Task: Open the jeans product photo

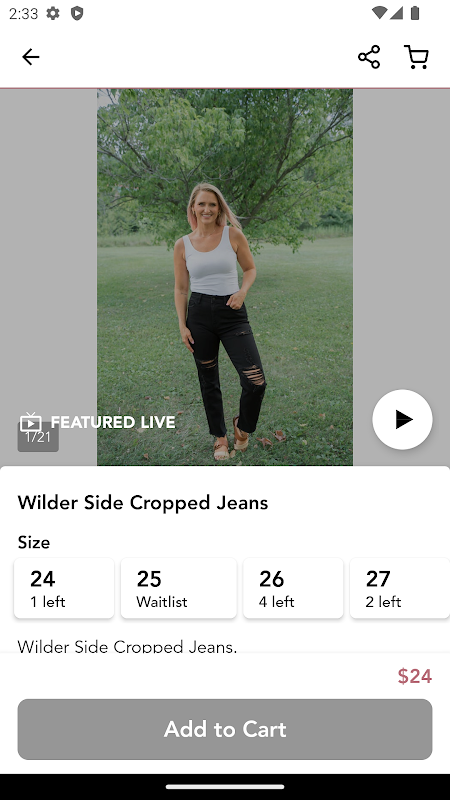Action: 225,277
